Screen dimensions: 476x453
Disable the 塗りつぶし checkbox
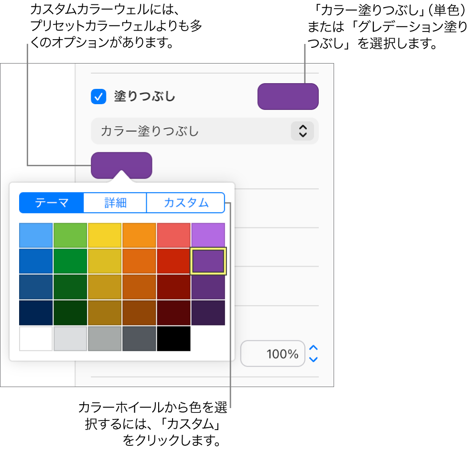[98, 97]
